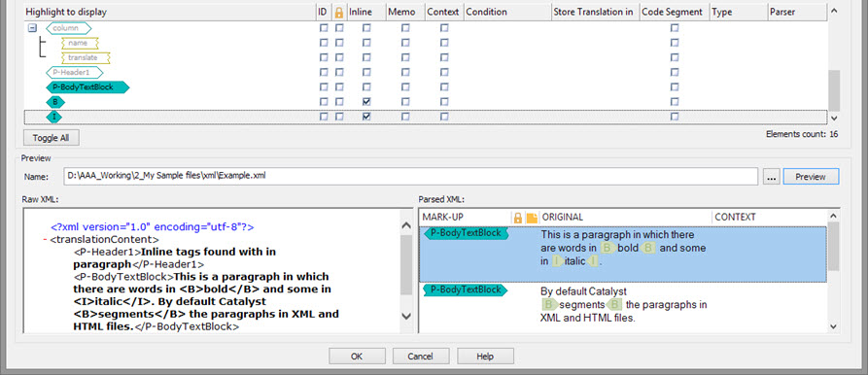Select the B element tag in element list

tap(55, 102)
